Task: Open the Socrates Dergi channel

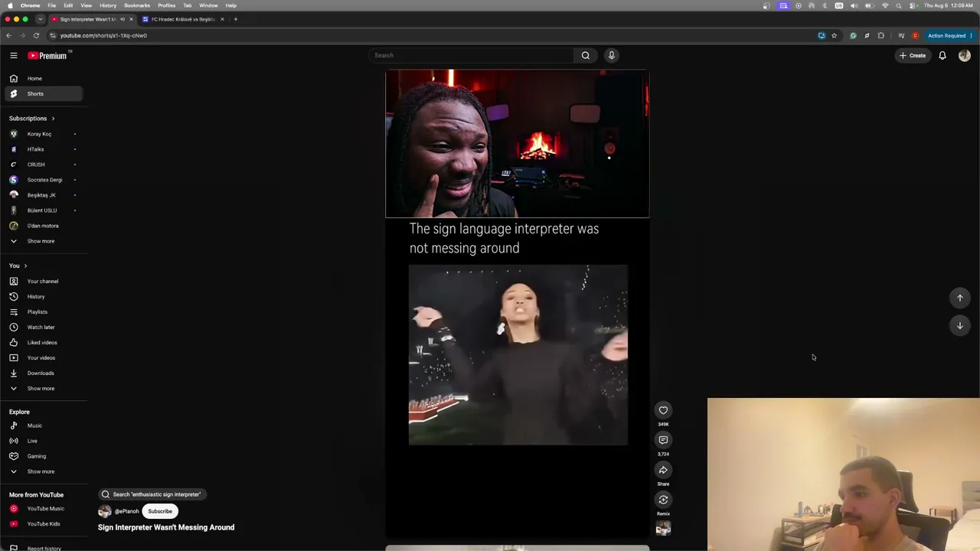Action: click(43, 180)
